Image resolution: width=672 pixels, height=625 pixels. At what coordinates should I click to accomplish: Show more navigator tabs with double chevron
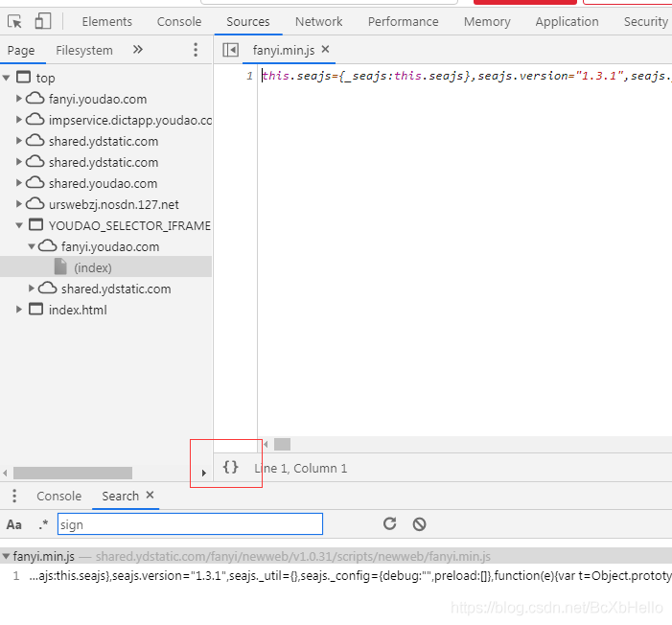point(138,50)
